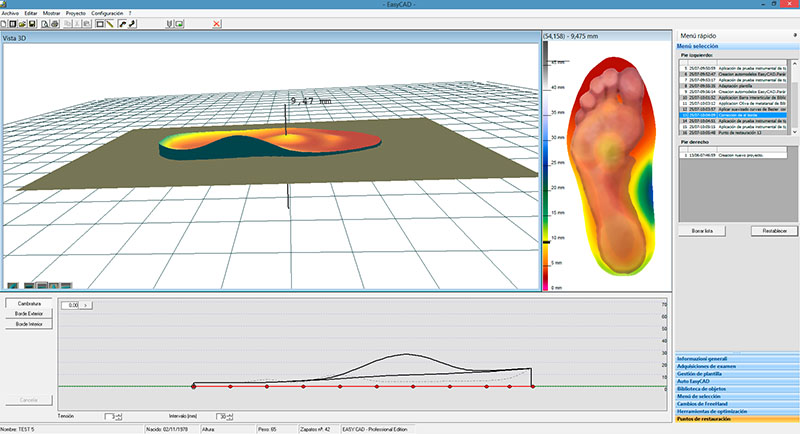The width and height of the screenshot is (800, 434).
Task: Select the Borde Interior option
Action: 27,324
